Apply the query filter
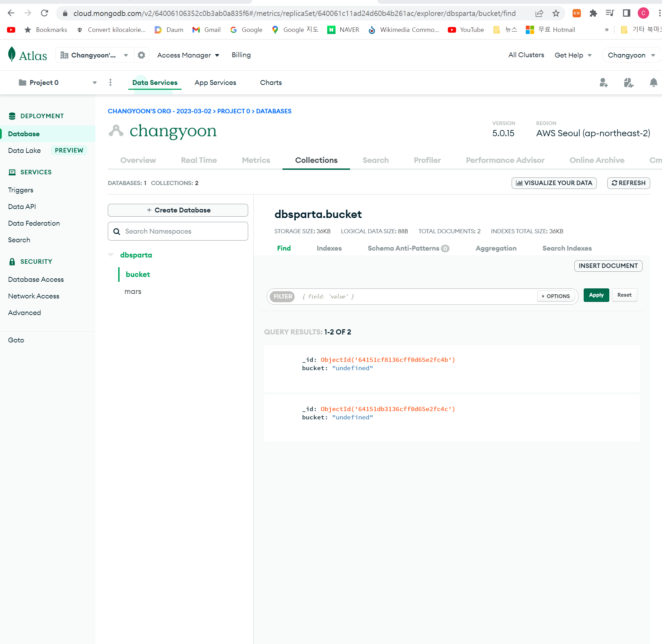The width and height of the screenshot is (662, 644). tap(596, 295)
